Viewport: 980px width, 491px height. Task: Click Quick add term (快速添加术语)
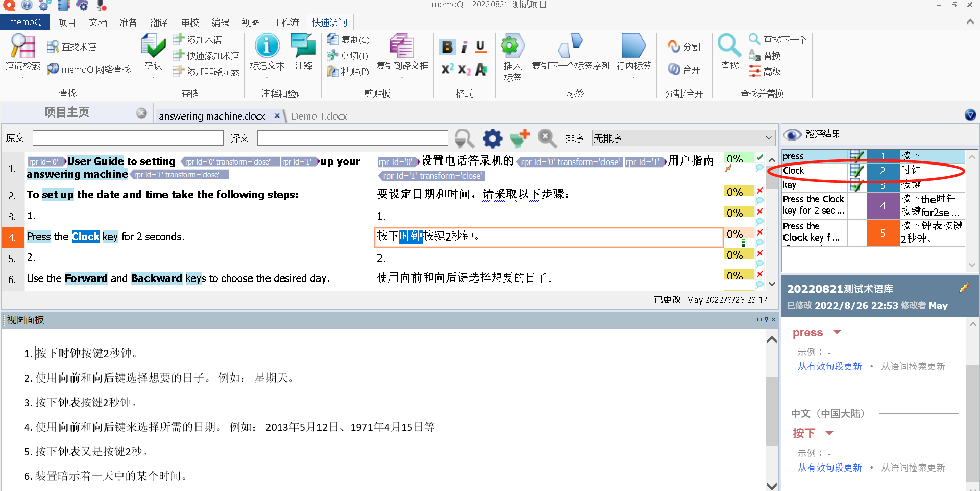pyautogui.click(x=206, y=55)
